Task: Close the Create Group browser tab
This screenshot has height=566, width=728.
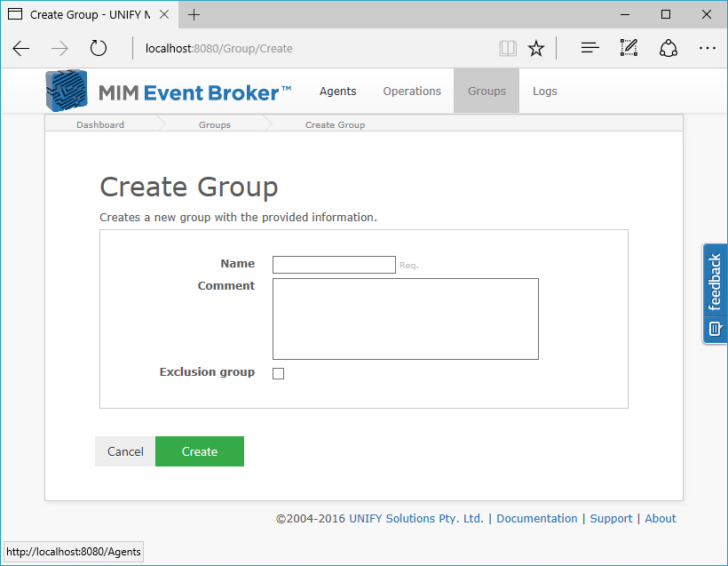Action: [x=164, y=14]
